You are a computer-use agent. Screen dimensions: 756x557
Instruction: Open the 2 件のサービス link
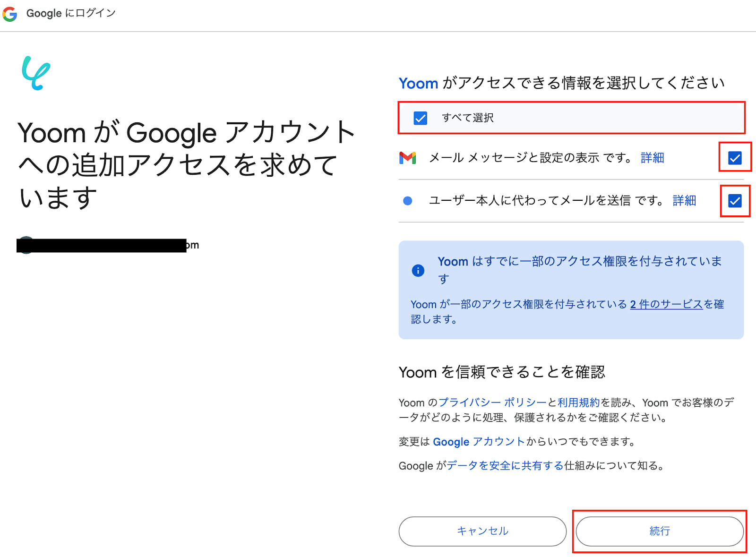(666, 304)
